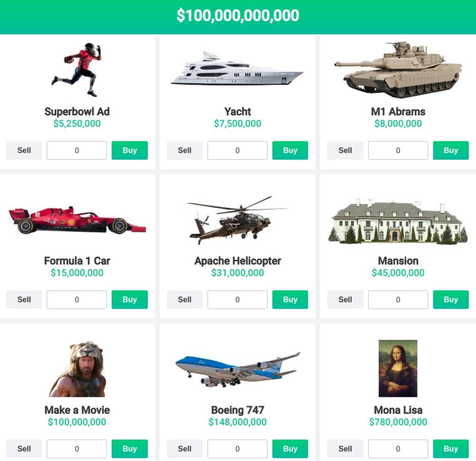Buy an Apache Helicopter

point(290,300)
